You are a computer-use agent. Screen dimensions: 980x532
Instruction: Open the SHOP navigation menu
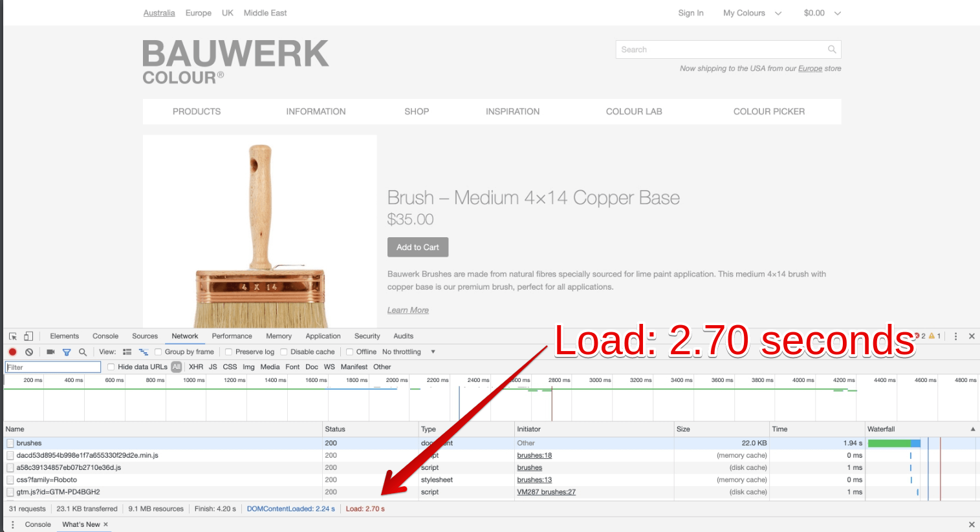[x=417, y=111]
